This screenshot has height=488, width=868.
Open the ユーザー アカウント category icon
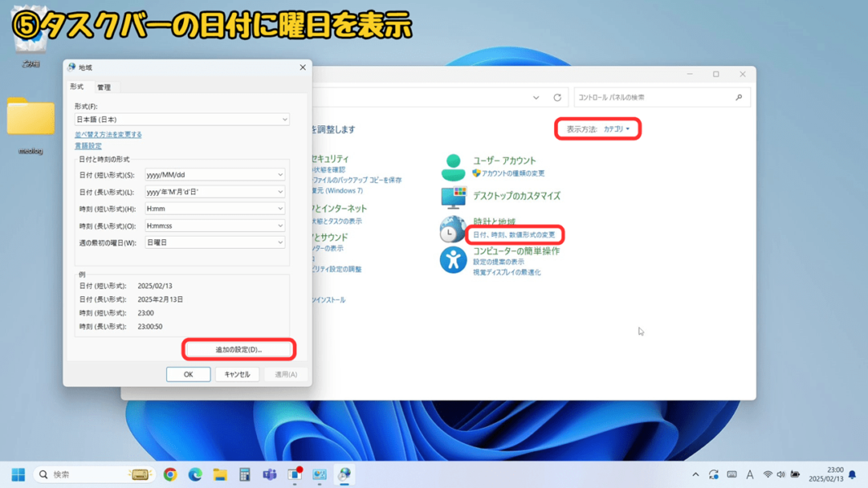pyautogui.click(x=452, y=166)
